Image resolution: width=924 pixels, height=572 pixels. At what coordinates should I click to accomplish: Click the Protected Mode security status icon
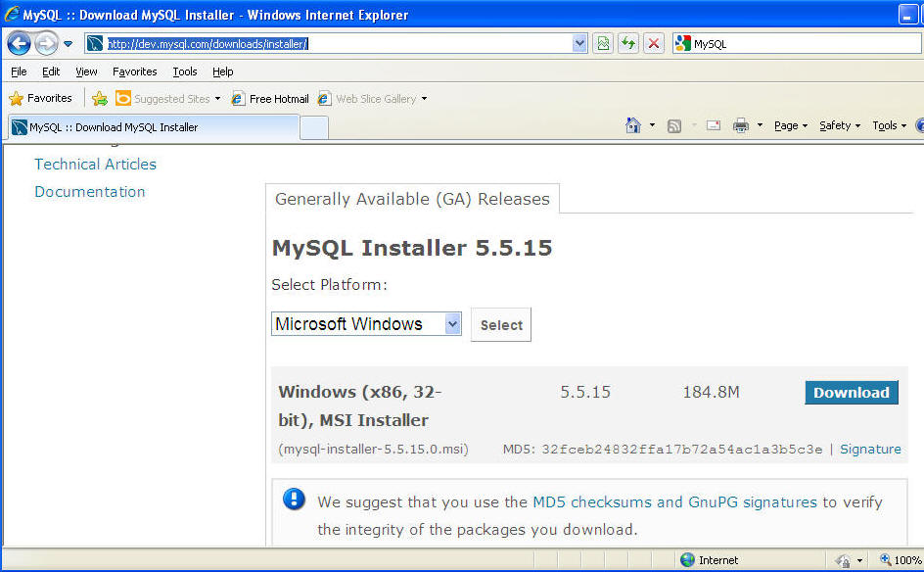click(x=843, y=560)
